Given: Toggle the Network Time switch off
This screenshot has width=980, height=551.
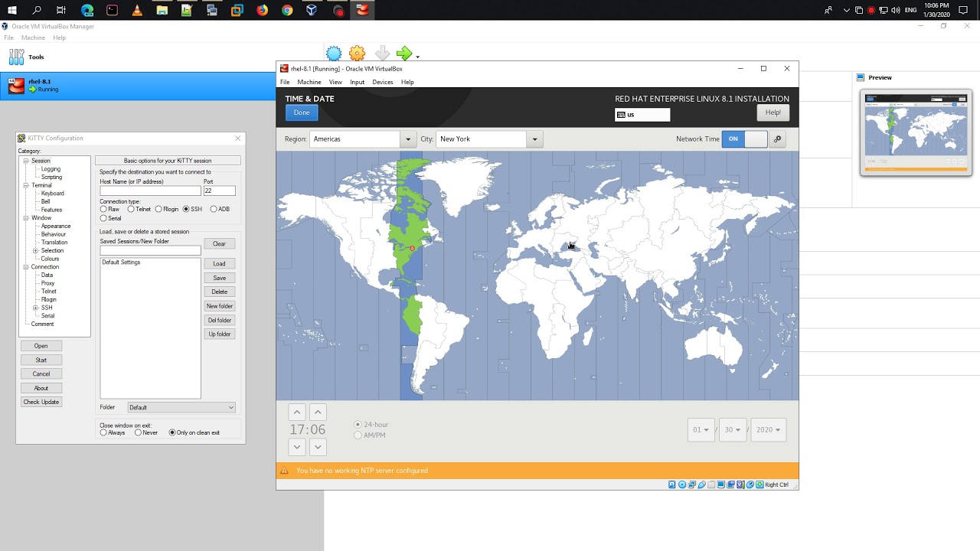Looking at the screenshot, I should tap(744, 139).
